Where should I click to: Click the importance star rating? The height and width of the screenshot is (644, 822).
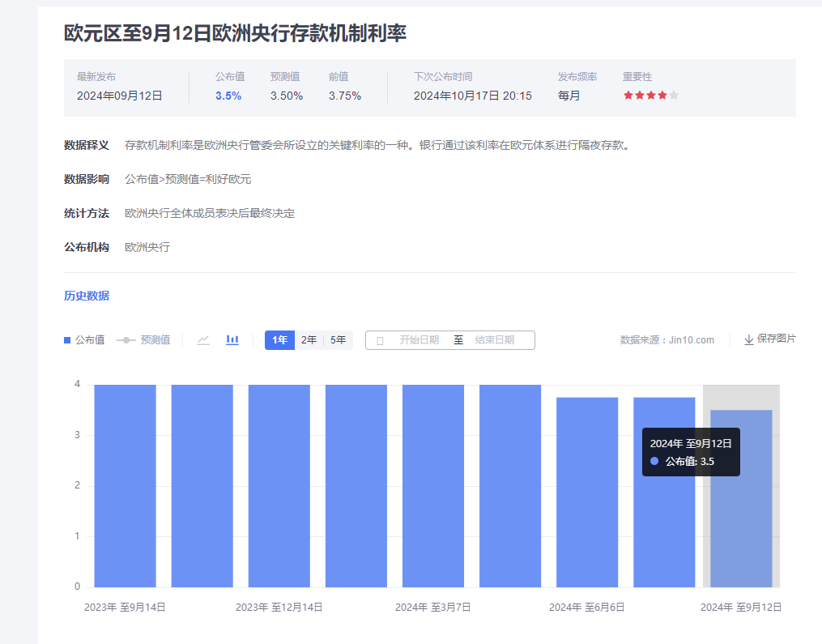click(650, 96)
